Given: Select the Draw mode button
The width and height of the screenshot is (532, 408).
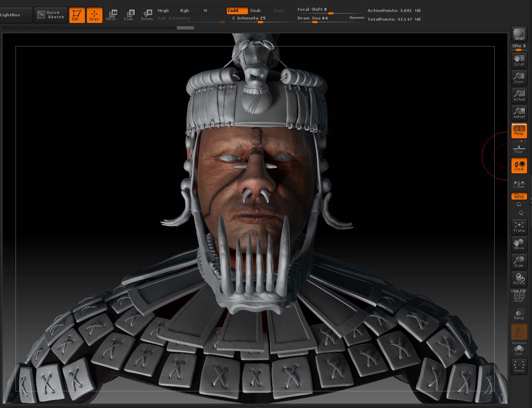Looking at the screenshot, I should 94,15.
